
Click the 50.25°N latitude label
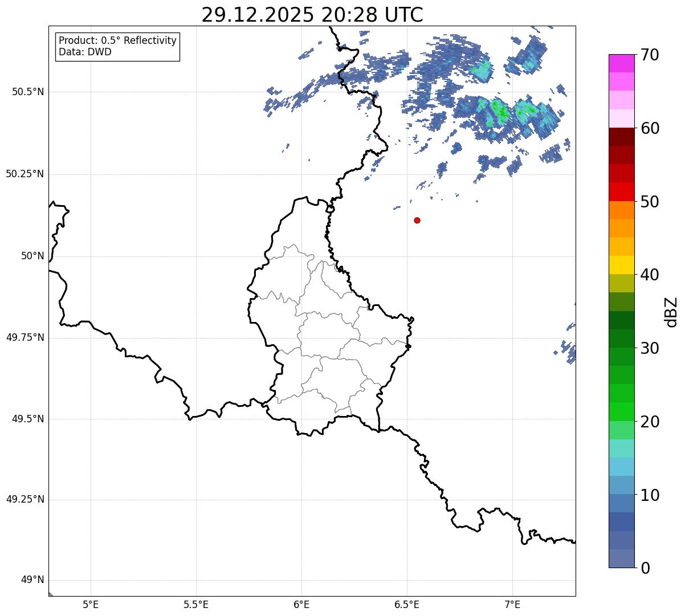tap(25, 174)
